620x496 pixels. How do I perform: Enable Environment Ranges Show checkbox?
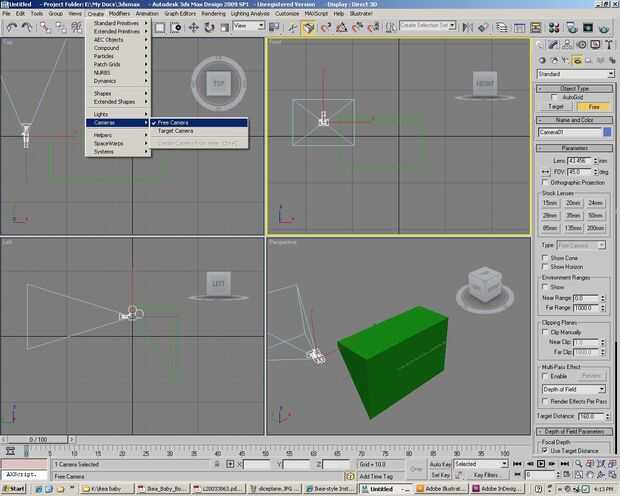click(x=545, y=287)
